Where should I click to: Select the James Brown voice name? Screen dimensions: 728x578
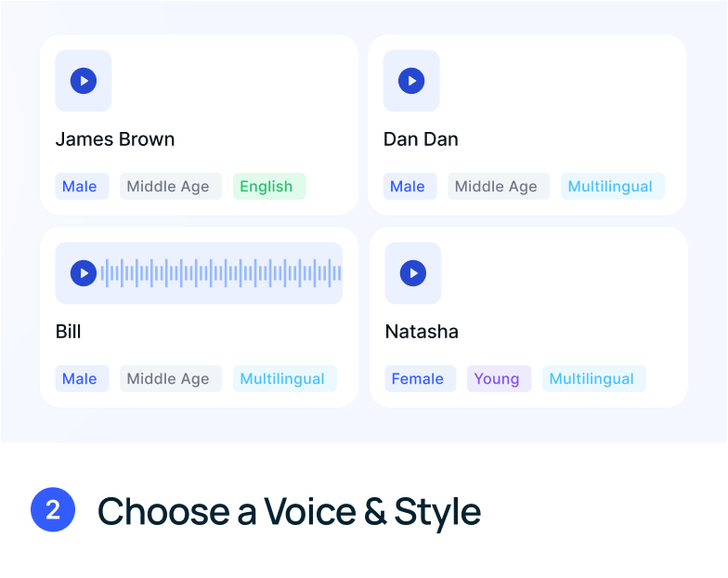(115, 139)
